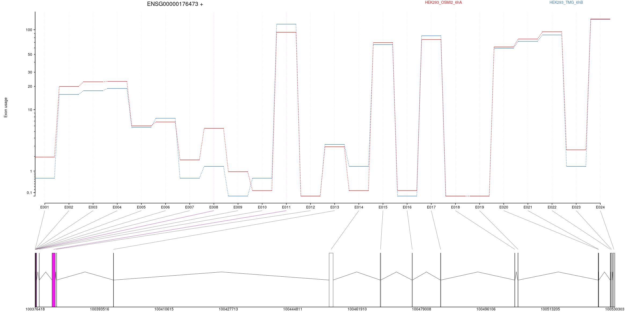Select exon label E011
The width and height of the screenshot is (644, 322).
coord(286,207)
